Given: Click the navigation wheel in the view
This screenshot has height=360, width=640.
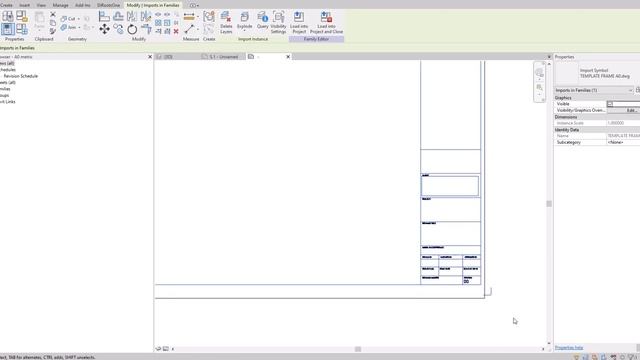Looking at the screenshot, I should 539,73.
